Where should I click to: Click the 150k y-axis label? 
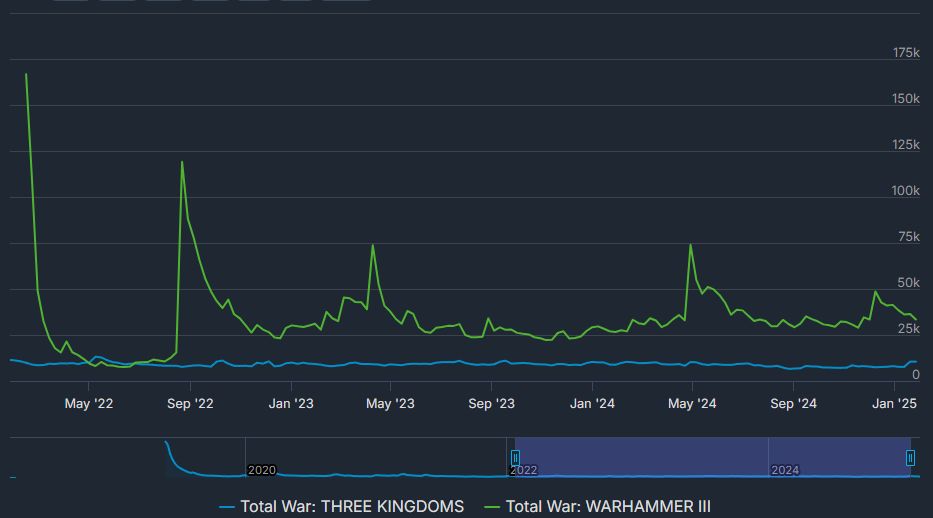(906, 99)
